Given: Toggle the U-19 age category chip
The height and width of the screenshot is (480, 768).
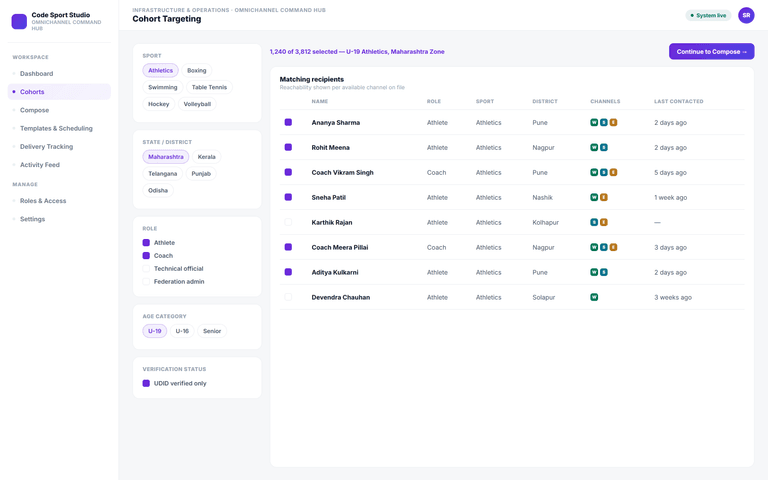Looking at the screenshot, I should click(155, 331).
